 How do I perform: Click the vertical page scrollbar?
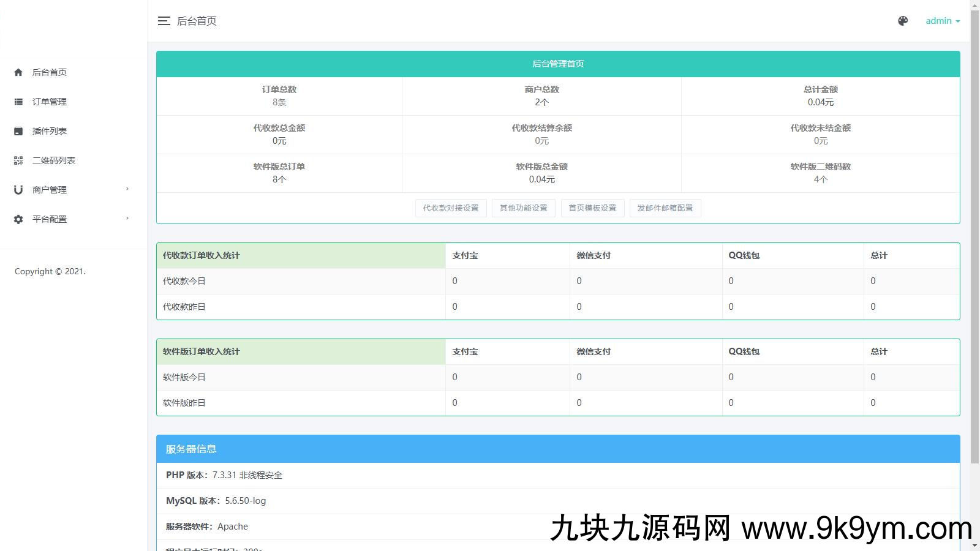(974, 245)
